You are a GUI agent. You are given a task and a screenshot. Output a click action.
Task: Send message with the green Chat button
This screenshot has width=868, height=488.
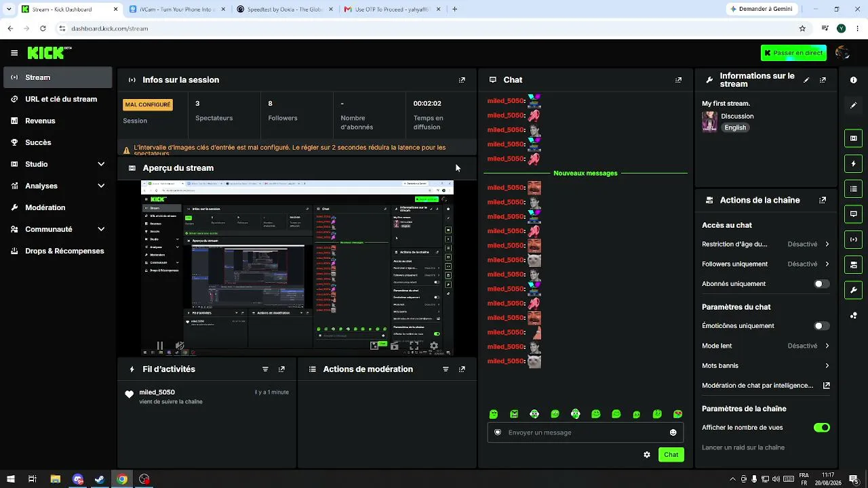point(671,455)
